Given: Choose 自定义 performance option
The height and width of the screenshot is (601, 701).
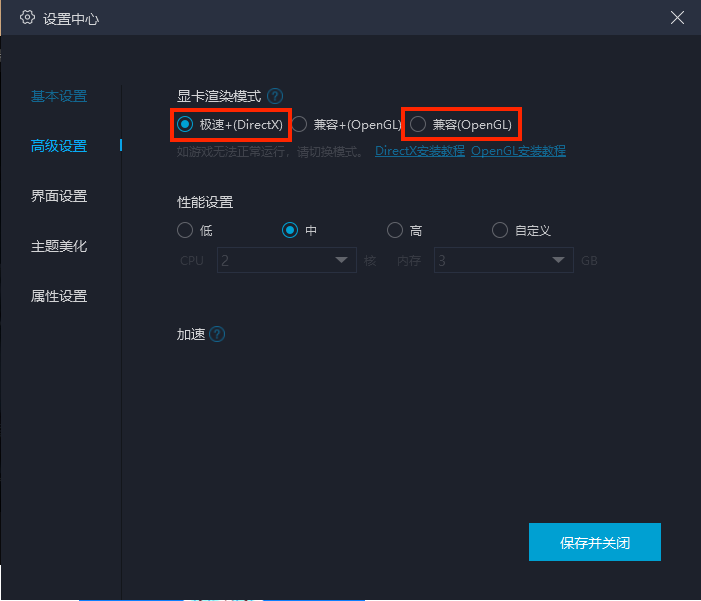Looking at the screenshot, I should [x=500, y=230].
